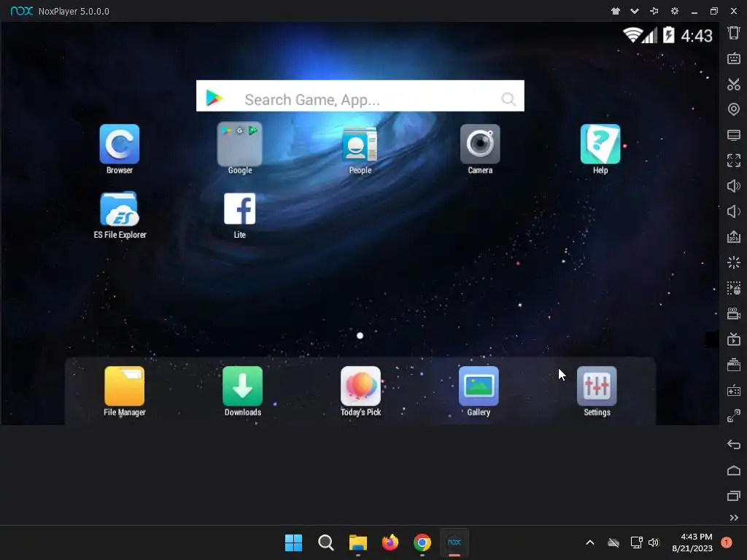The image size is (747, 560).
Task: Pin the NoxPlayer window on top
Action: (654, 11)
